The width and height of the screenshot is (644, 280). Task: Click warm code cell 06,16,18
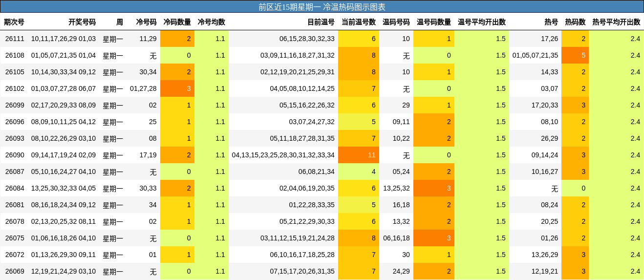coord(396,238)
